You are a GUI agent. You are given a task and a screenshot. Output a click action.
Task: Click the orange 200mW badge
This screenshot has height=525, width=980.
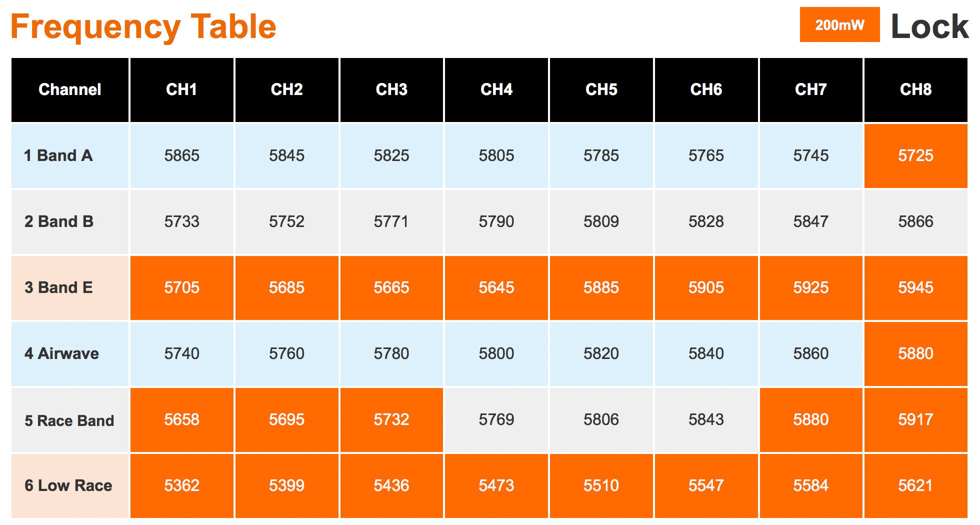839,24
